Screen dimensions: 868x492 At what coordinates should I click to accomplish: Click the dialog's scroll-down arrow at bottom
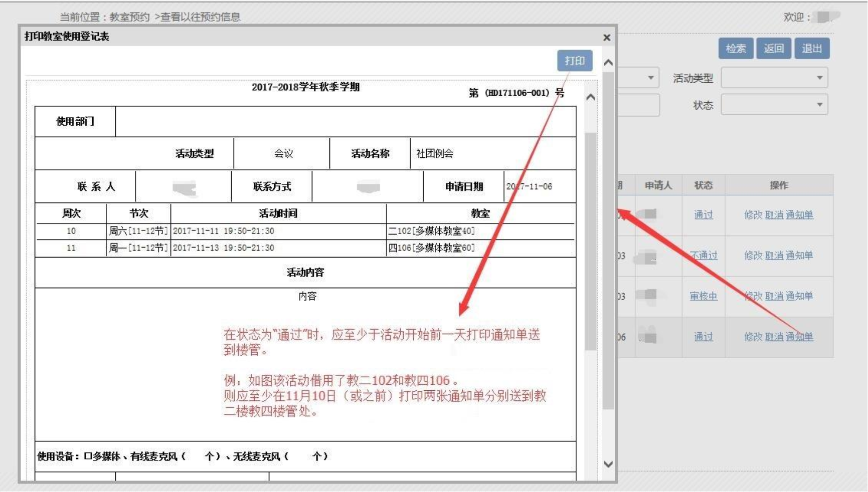(x=608, y=464)
